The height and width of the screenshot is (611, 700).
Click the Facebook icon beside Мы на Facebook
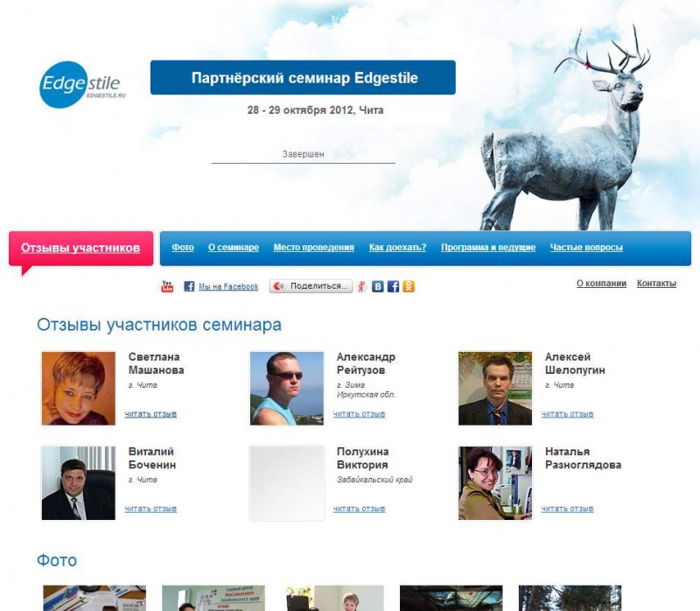click(x=189, y=286)
